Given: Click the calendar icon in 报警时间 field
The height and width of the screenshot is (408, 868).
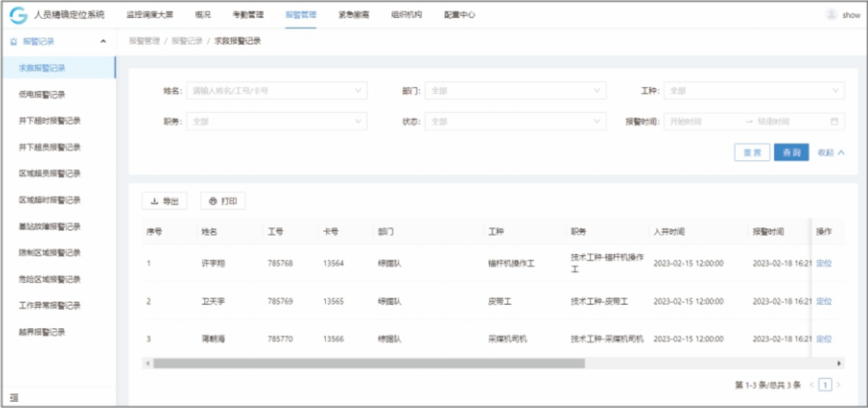Looking at the screenshot, I should coord(834,122).
